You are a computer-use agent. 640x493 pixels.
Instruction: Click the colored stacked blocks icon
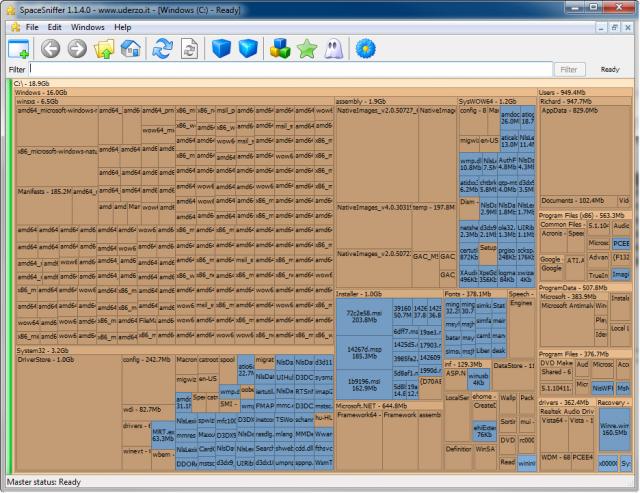[x=280, y=49]
